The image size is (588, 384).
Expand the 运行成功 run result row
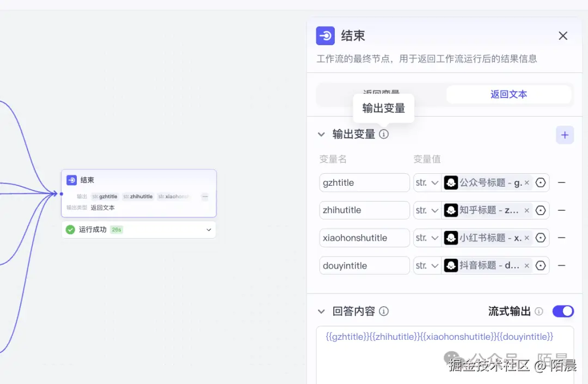coord(209,230)
